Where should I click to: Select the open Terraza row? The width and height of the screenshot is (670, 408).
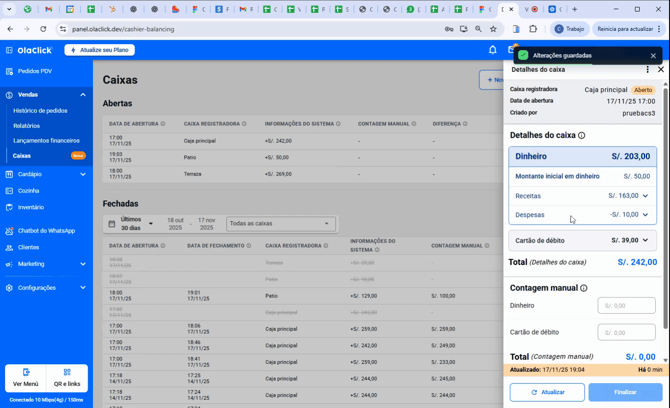303,174
